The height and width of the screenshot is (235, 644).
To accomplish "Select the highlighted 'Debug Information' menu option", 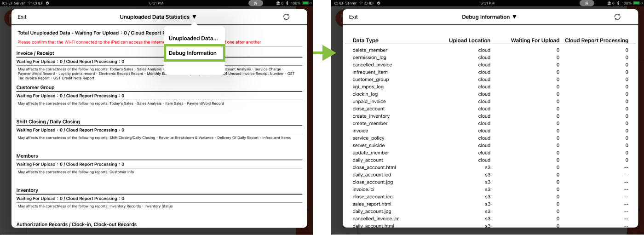I will pos(193,53).
